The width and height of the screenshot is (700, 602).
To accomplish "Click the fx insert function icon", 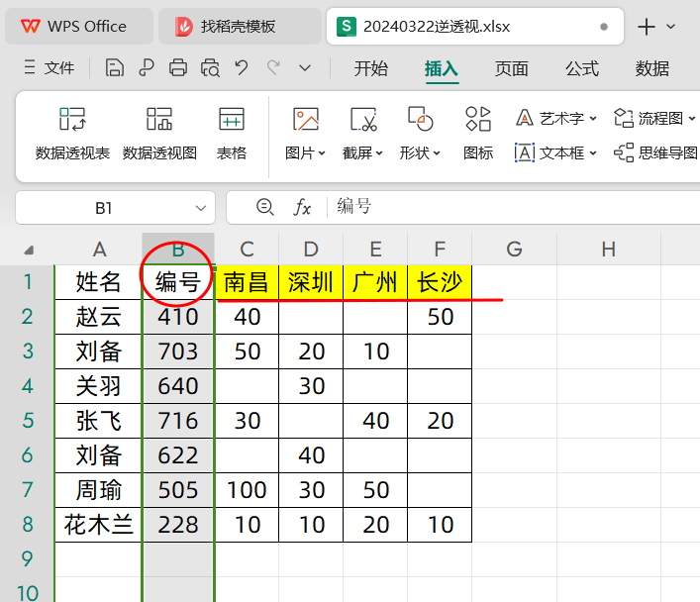I will [x=302, y=208].
